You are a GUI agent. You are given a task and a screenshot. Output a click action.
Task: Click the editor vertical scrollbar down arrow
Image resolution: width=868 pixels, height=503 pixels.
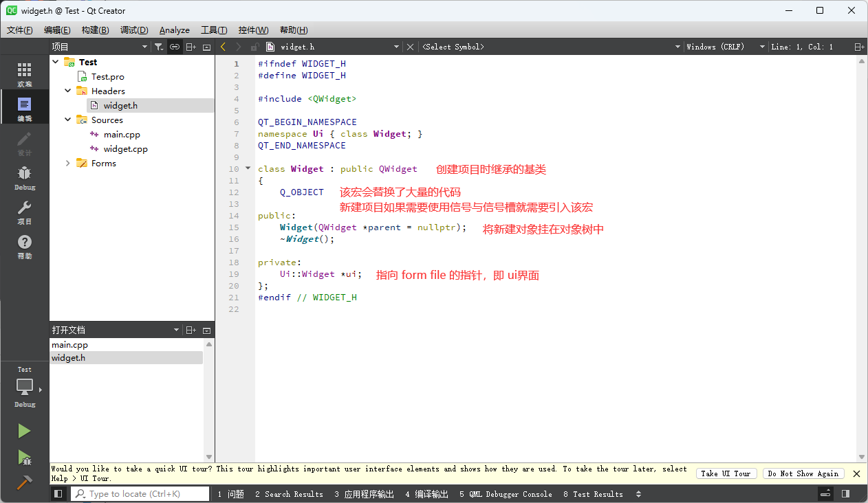click(x=862, y=457)
